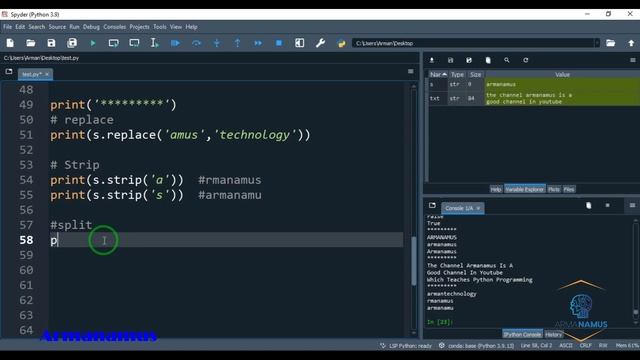Create a new file from toolbar
Image resolution: width=640 pixels, height=360 pixels.
(x=10, y=43)
